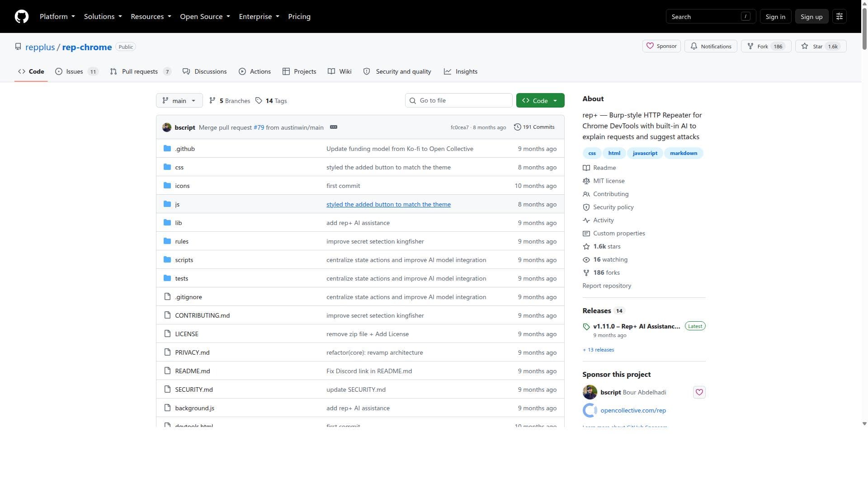The height and width of the screenshot is (488, 868).
Task: View the repository Activity
Action: tap(599, 220)
